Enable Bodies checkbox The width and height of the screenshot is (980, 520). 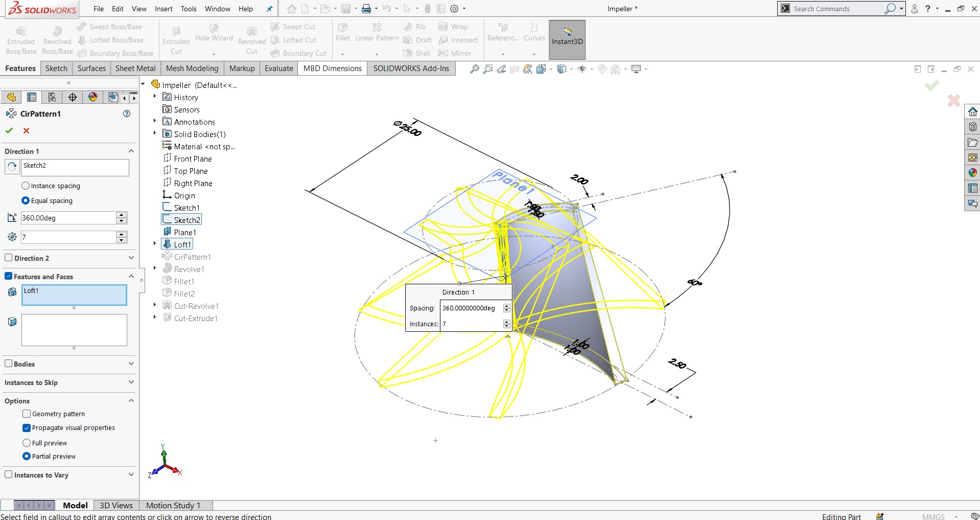point(9,364)
